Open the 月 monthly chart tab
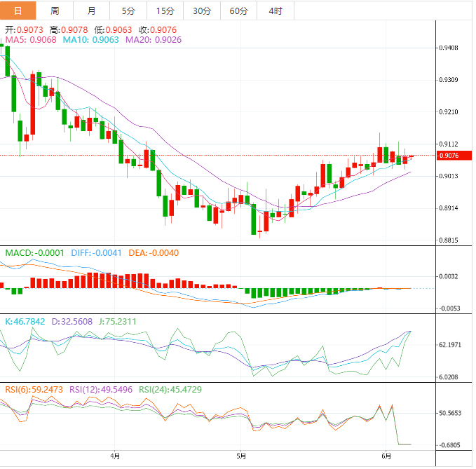The height and width of the screenshot is (469, 476). [x=93, y=11]
